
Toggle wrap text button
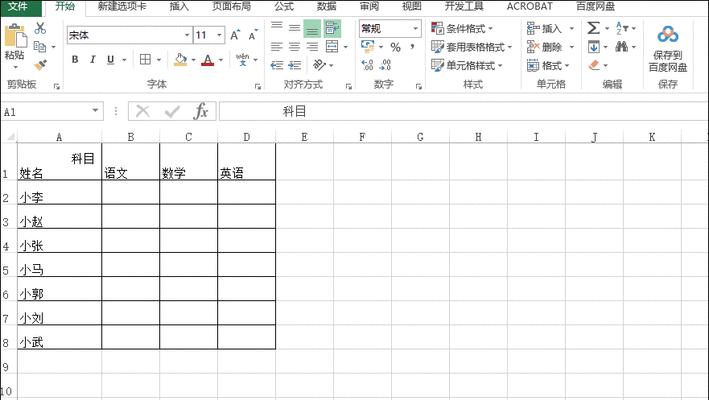[332, 28]
